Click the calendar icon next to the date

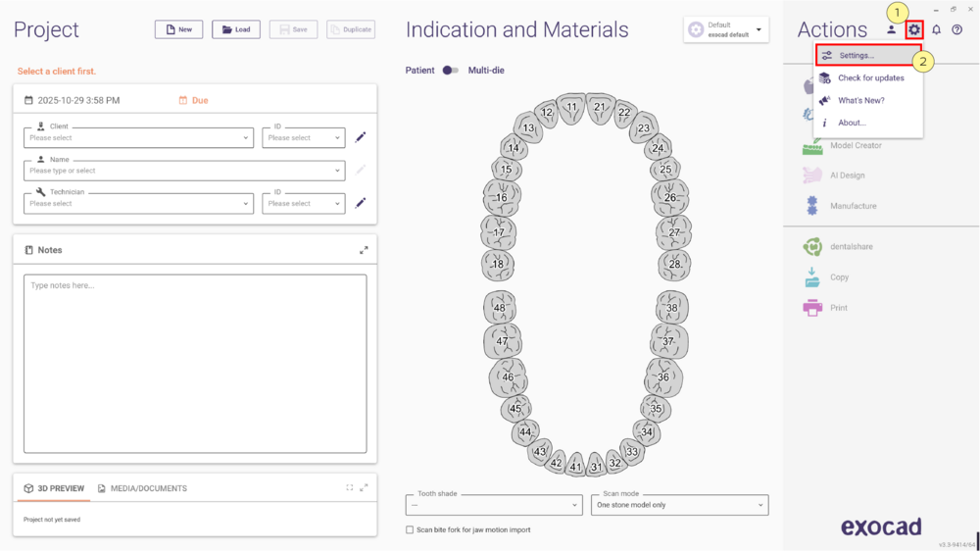click(x=28, y=100)
